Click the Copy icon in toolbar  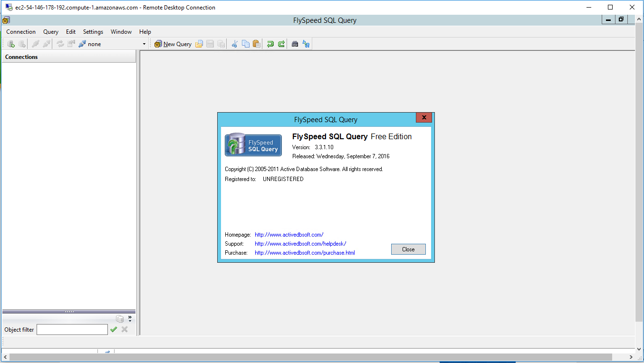[246, 44]
